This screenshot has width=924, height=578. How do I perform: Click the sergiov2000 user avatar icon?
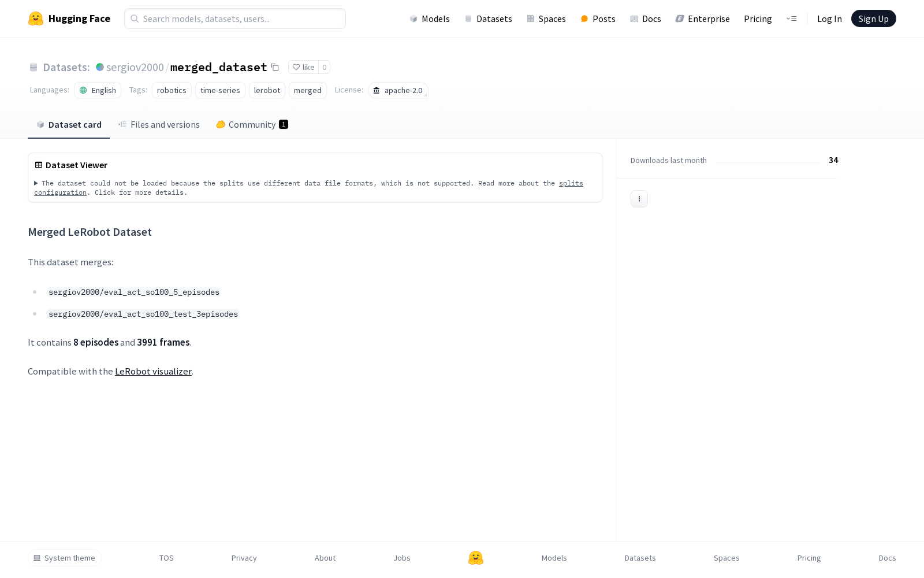point(100,67)
